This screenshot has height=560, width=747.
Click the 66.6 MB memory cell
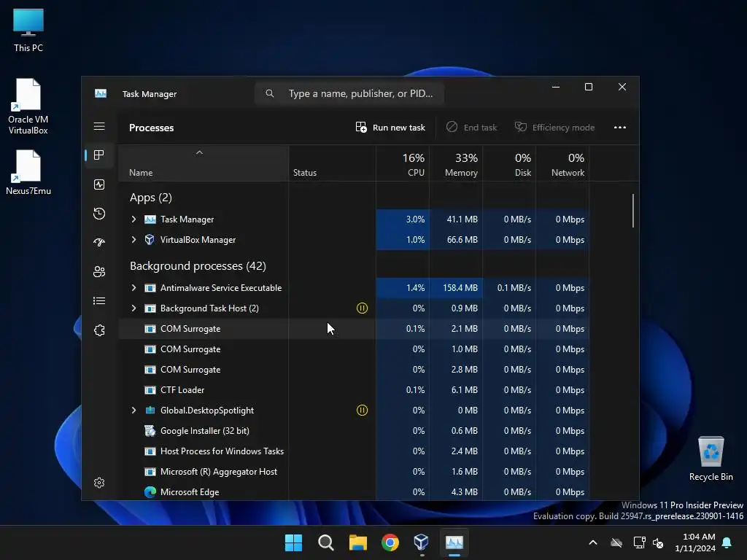(456, 239)
